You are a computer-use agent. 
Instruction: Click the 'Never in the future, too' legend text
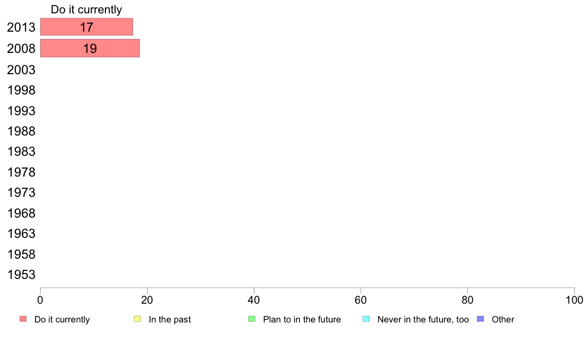pos(423,319)
